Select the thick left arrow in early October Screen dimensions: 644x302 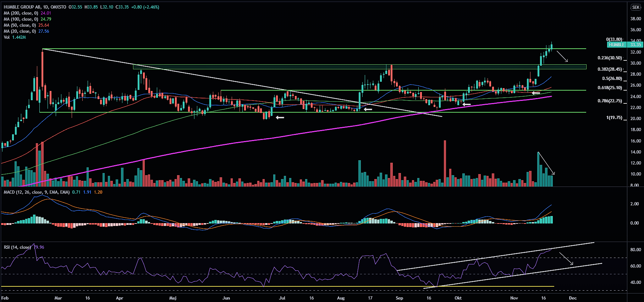(466, 104)
